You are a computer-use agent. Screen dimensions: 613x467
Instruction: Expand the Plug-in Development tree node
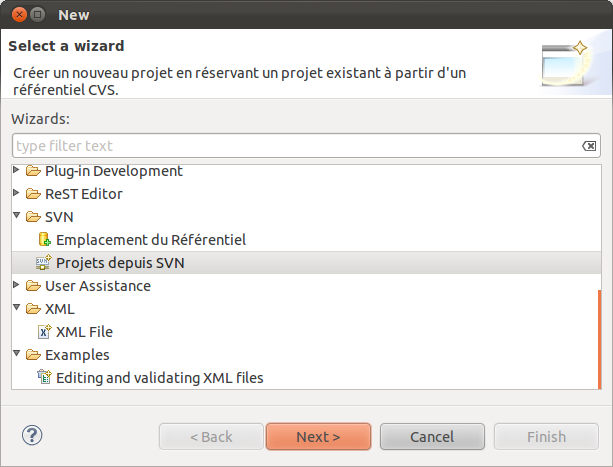(x=16, y=170)
